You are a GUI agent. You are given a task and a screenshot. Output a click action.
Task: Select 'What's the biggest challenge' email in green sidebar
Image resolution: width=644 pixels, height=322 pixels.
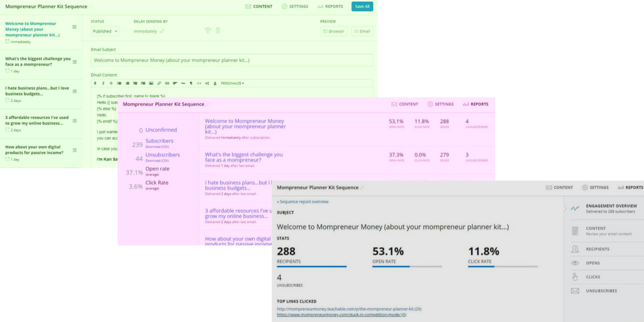point(38,61)
